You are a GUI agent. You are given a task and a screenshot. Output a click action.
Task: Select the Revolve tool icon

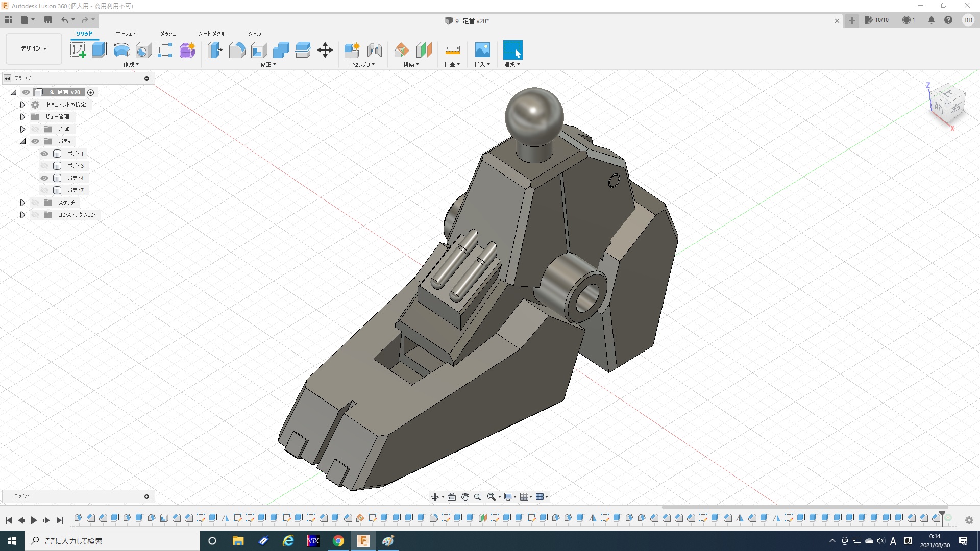[x=121, y=50]
